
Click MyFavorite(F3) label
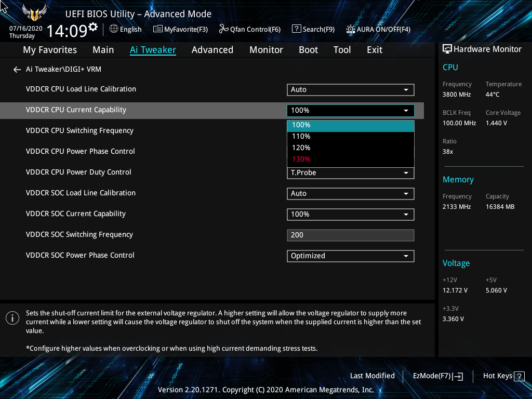pos(186,30)
